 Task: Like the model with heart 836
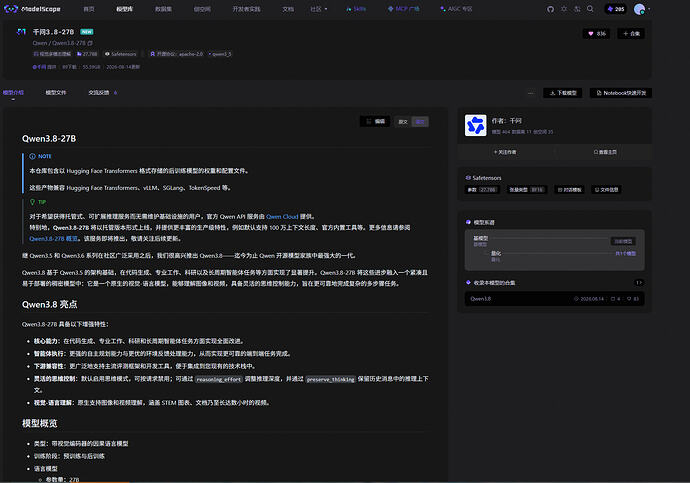pyautogui.click(x=597, y=33)
